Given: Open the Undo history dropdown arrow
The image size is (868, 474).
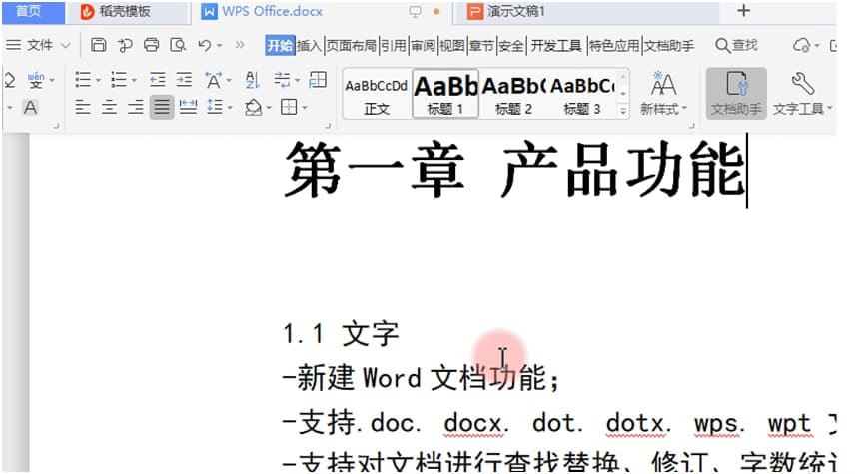Looking at the screenshot, I should 219,45.
